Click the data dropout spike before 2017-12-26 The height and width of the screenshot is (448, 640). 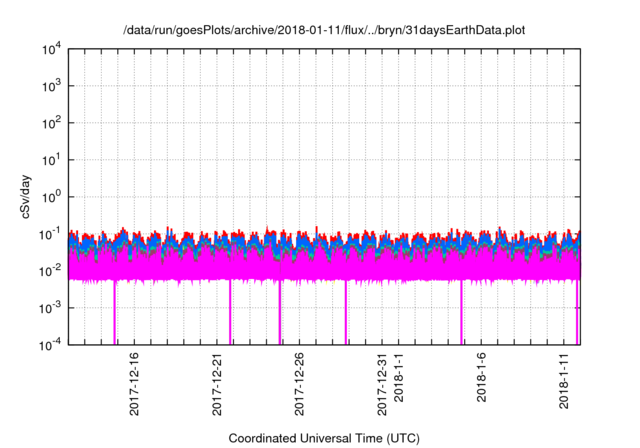click(280, 312)
